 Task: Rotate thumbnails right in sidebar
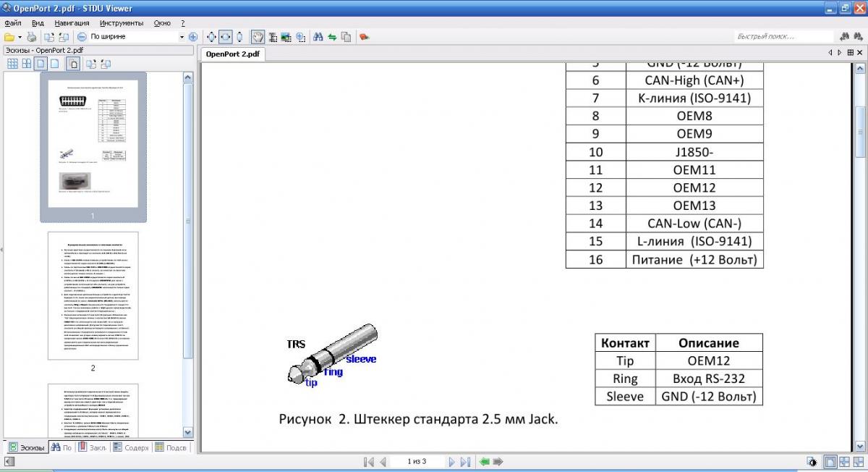point(106,64)
